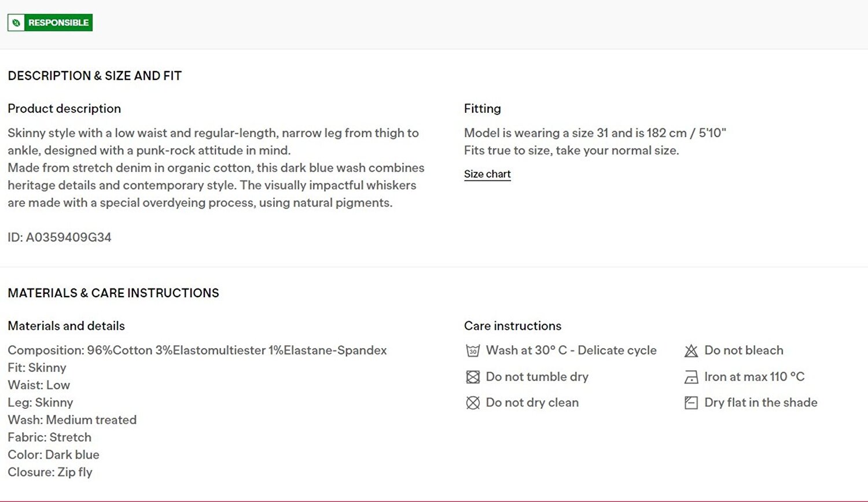The image size is (868, 502).
Task: Click the iron at max 110° icon
Action: (x=691, y=377)
